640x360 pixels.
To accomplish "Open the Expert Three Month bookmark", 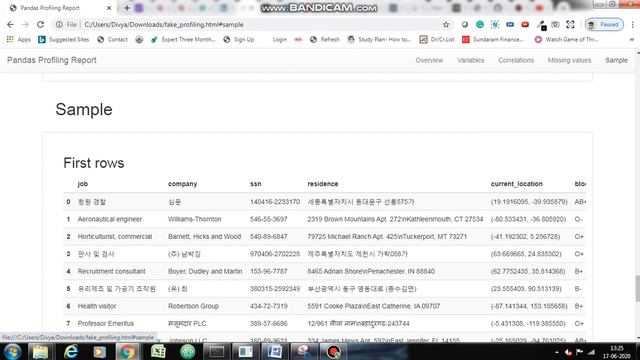I will pyautogui.click(x=183, y=40).
